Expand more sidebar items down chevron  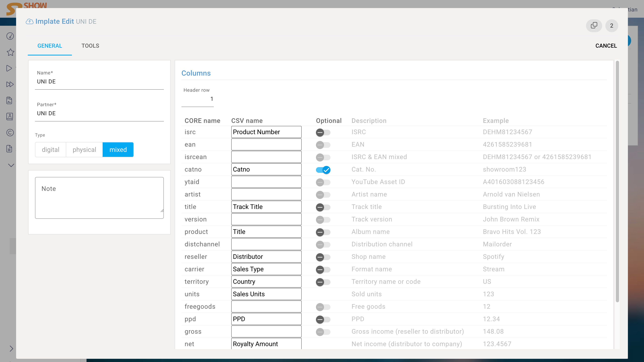point(11,165)
